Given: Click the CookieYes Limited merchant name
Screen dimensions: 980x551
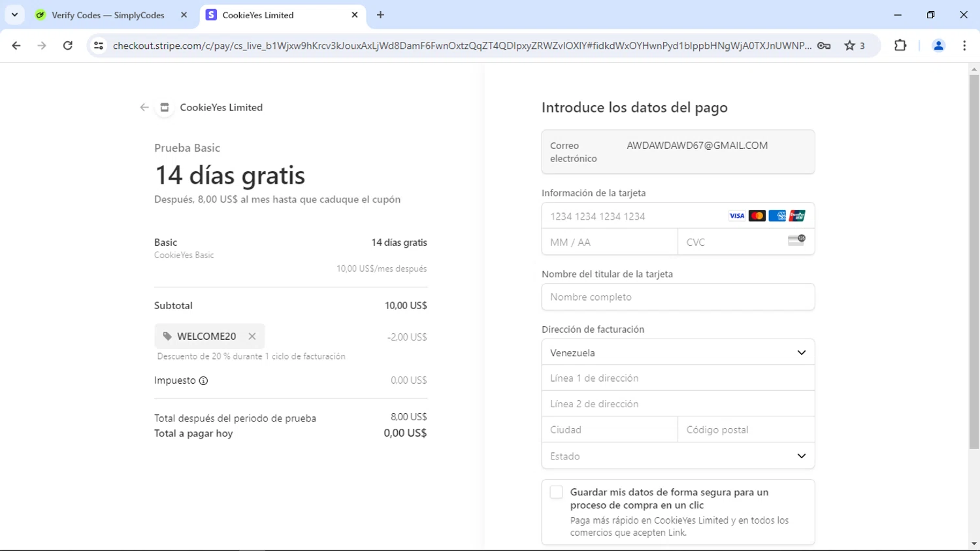Looking at the screenshot, I should (x=221, y=107).
